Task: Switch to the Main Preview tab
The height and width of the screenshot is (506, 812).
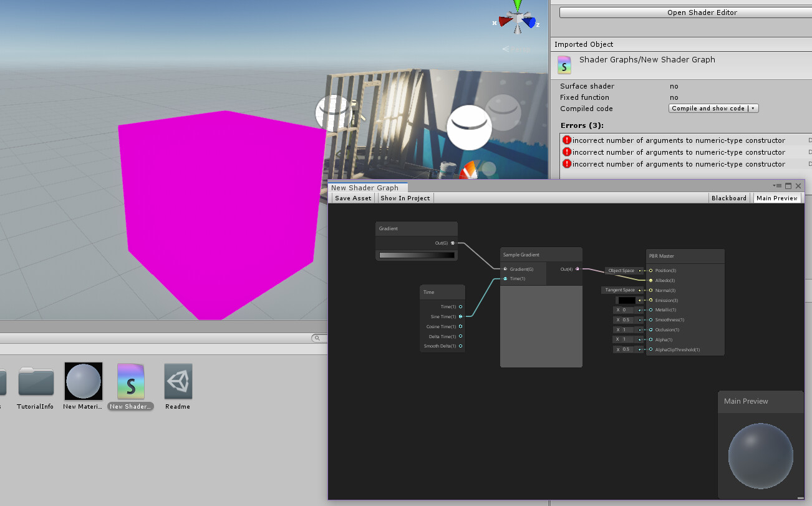Action: [x=776, y=198]
